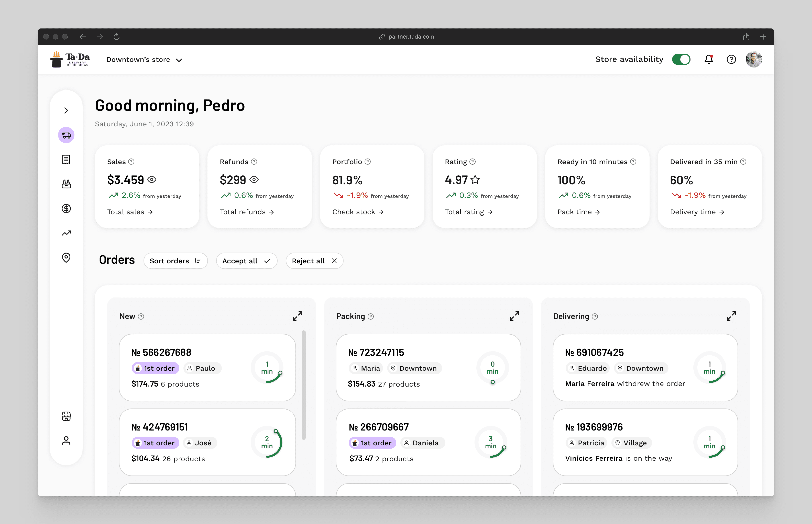The width and height of the screenshot is (812, 524).
Task: Click the receipt list sidebar icon
Action: 66,160
